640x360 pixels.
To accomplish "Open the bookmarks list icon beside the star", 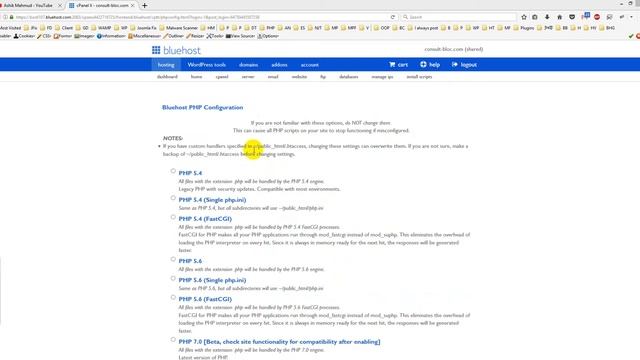I will [535, 17].
